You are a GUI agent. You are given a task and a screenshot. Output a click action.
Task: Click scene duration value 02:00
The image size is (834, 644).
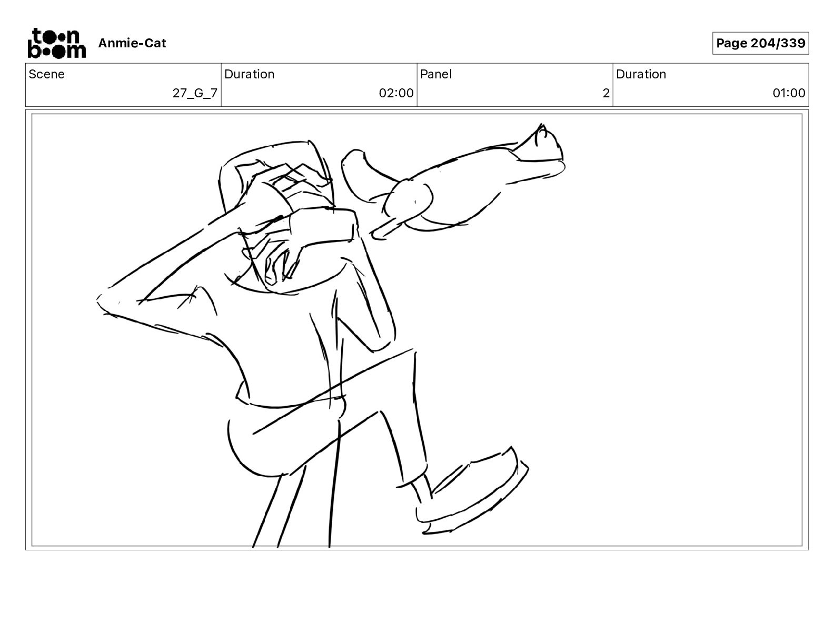coord(396,93)
